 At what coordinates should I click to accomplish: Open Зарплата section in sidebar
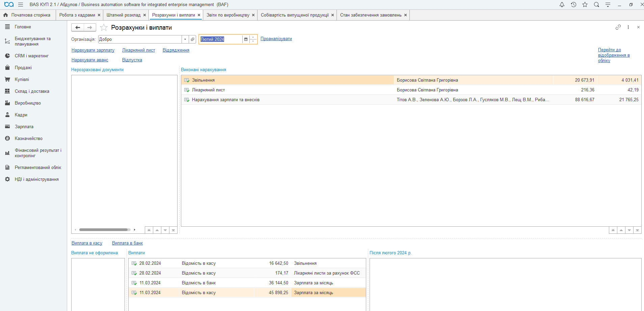point(24,127)
